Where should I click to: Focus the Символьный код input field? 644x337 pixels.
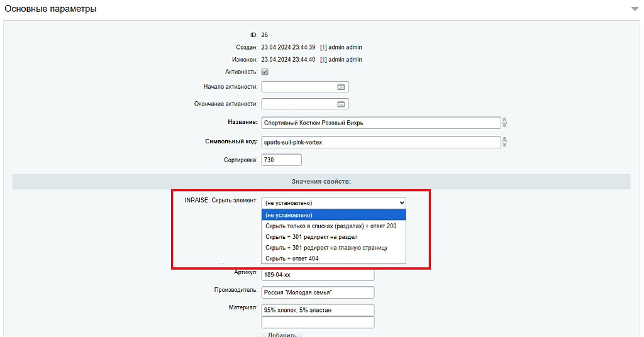[380, 142]
